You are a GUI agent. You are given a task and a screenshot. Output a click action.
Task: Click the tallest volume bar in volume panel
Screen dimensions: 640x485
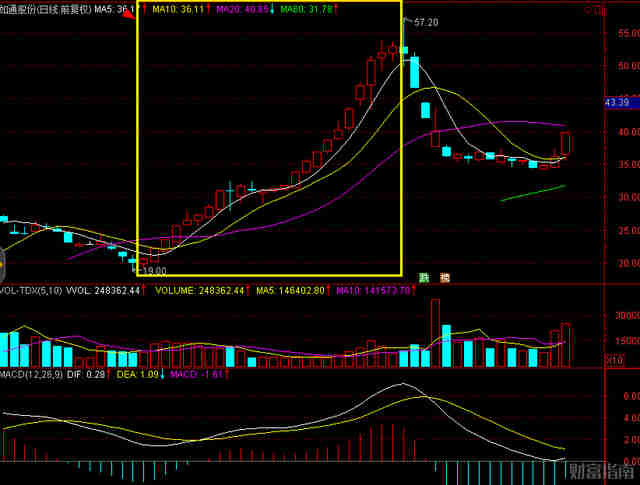436,333
